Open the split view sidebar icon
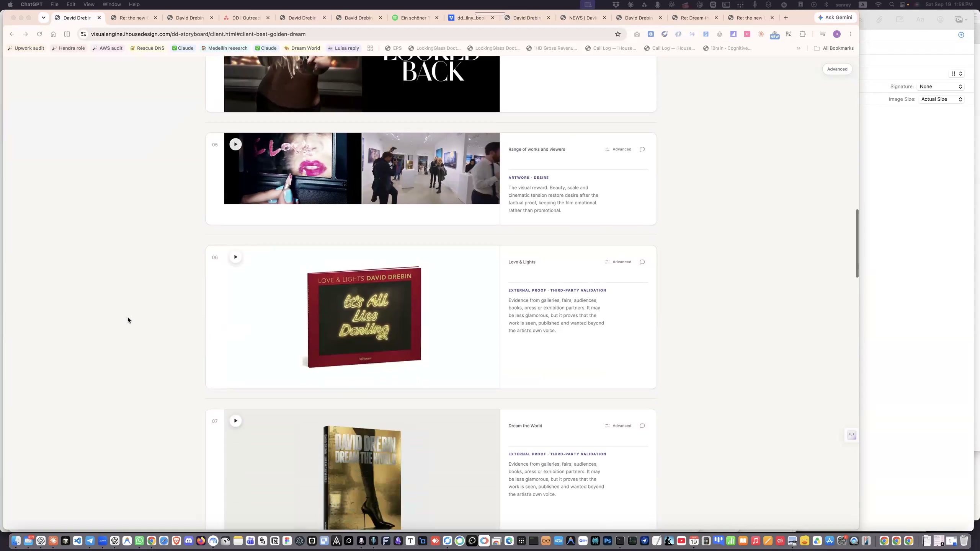 (67, 34)
